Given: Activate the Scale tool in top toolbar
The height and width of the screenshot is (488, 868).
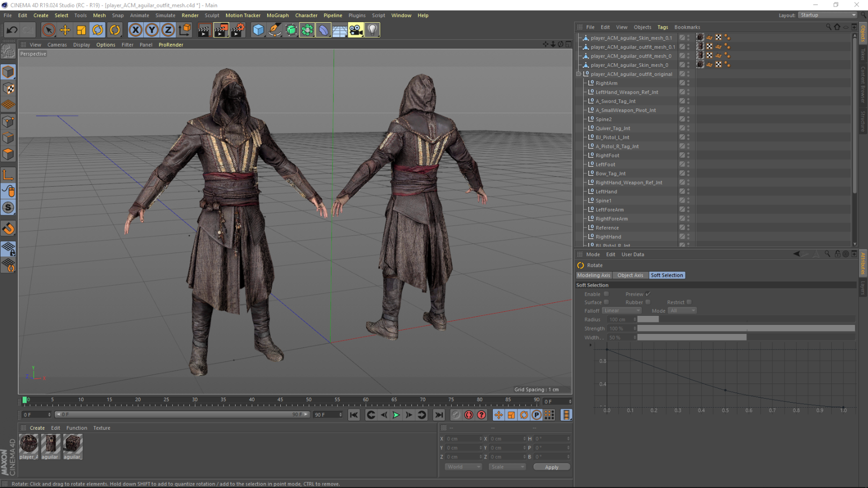Looking at the screenshot, I should click(81, 30).
